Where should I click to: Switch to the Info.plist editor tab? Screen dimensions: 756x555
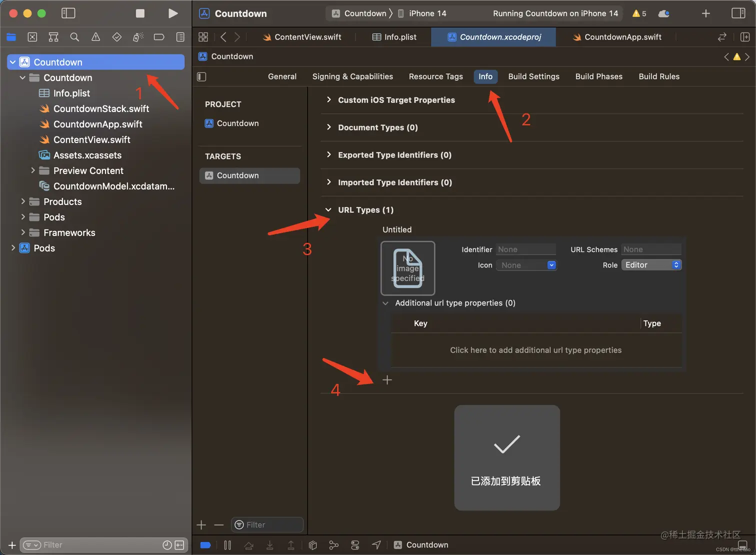point(394,37)
